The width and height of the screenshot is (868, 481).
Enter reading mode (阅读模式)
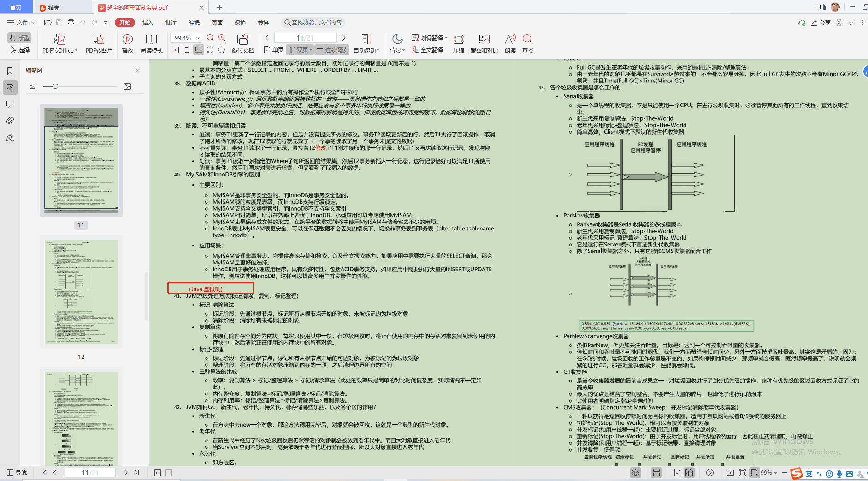[152, 44]
